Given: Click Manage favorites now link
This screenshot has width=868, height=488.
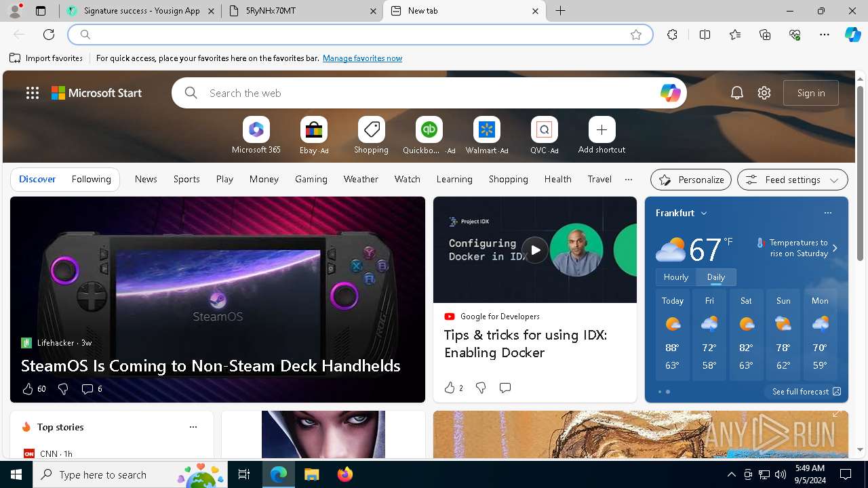Looking at the screenshot, I should [362, 58].
